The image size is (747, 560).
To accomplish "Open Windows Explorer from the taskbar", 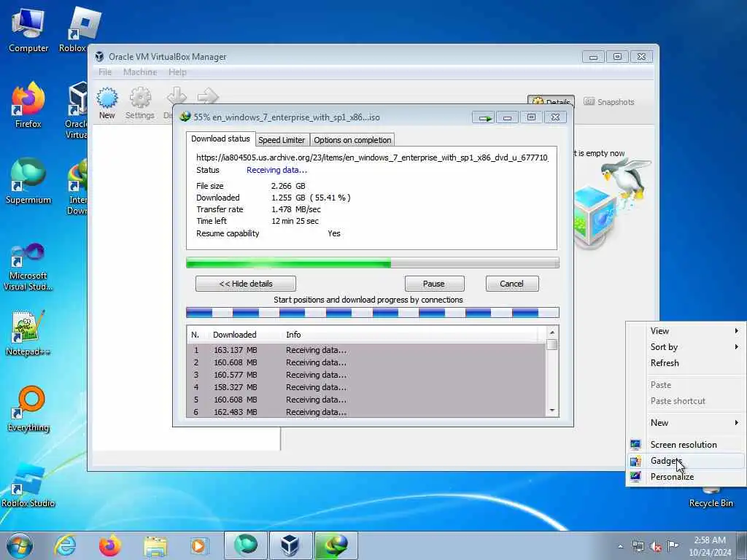I will [x=155, y=545].
